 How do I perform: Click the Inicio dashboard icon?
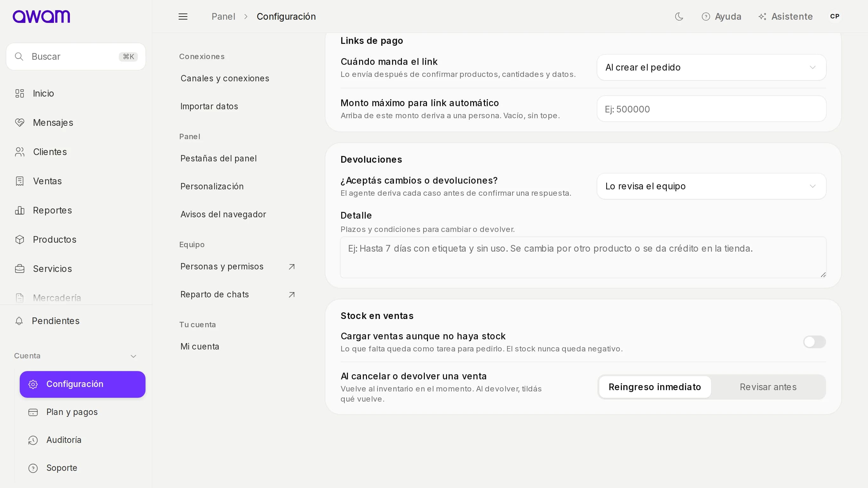coord(20,93)
